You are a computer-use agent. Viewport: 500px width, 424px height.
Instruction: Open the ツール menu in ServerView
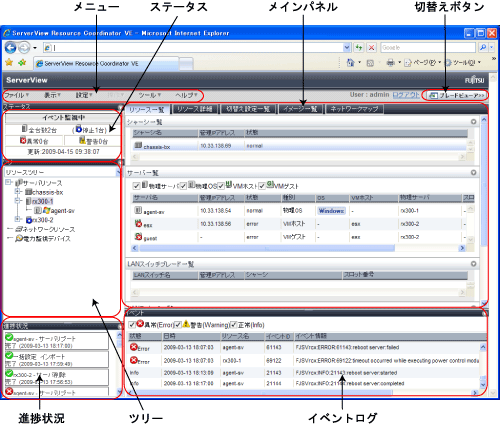point(150,95)
